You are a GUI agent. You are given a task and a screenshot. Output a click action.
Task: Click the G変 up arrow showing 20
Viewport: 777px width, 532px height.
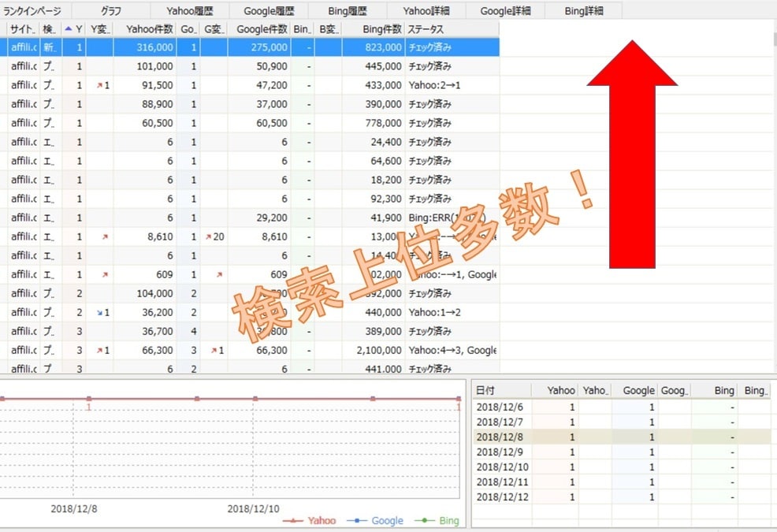209,237
